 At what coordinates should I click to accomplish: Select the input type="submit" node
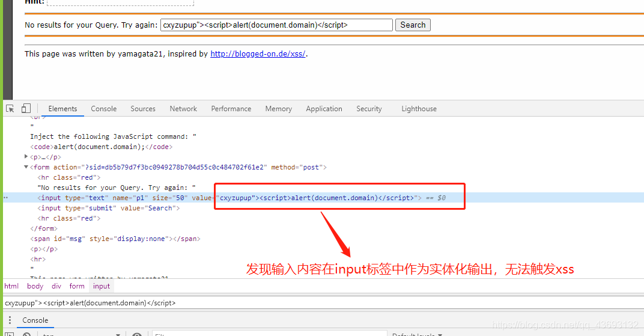[108, 208]
